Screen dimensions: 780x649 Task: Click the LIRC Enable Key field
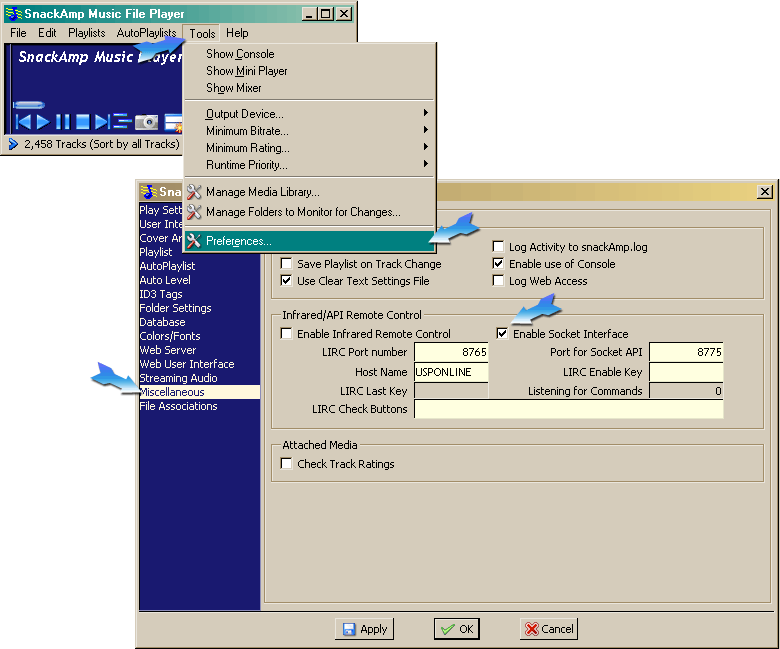point(686,372)
